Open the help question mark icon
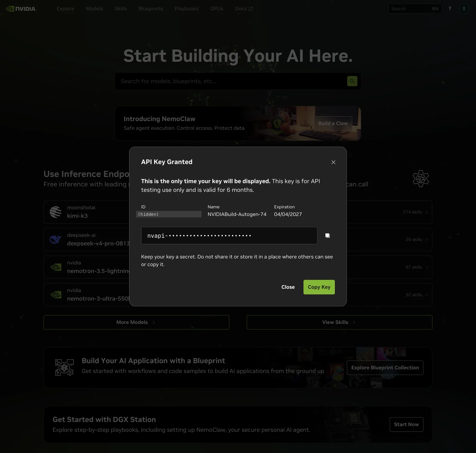Viewport: 476px width, 453px height. tap(450, 9)
